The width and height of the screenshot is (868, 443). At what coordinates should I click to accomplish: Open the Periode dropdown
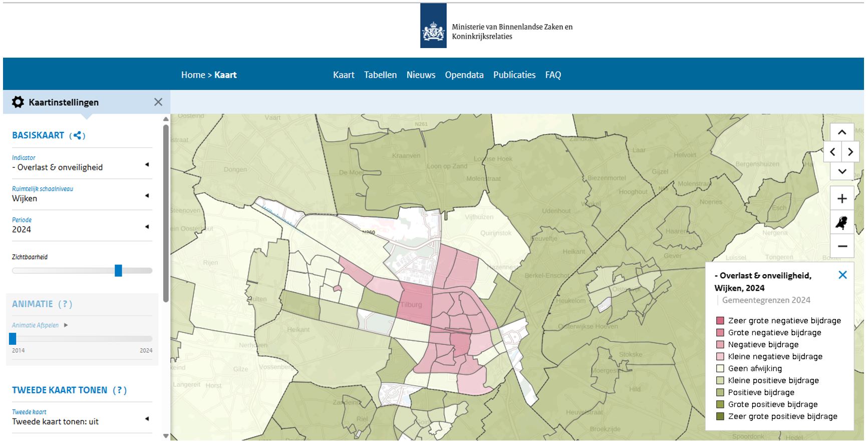pyautogui.click(x=82, y=226)
